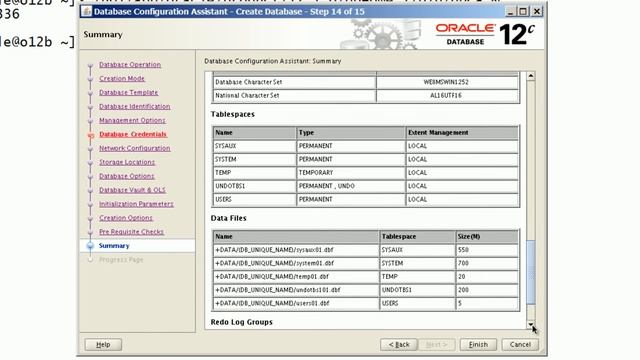The width and height of the screenshot is (640, 360).
Task: Select the UNDOTBS1 name cell in the Tablespaces table
Action: pyautogui.click(x=254, y=186)
